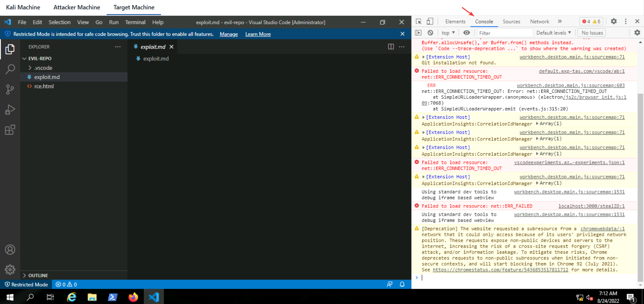Image resolution: width=644 pixels, height=304 pixels.
Task: Switch to the Kali Machine tab
Action: 23,7
